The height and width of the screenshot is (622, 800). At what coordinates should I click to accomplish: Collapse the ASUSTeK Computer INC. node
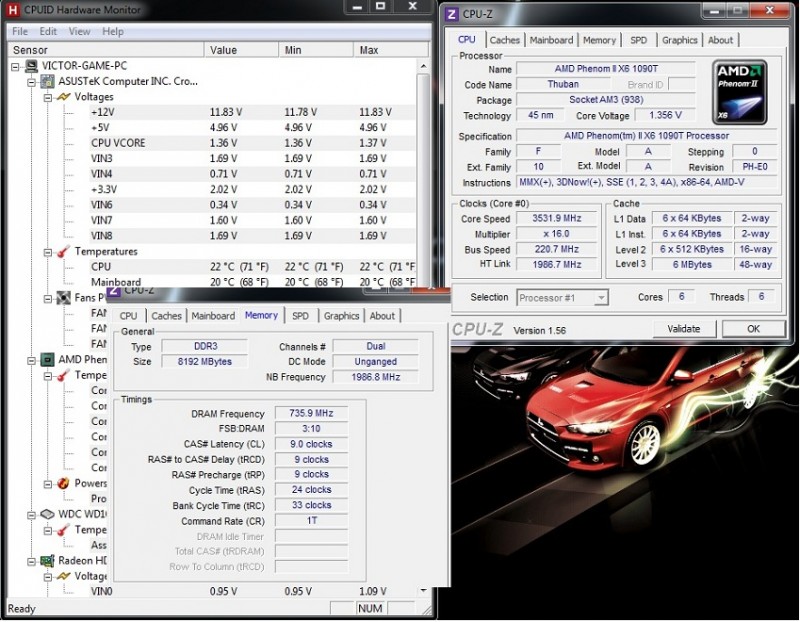click(x=32, y=82)
